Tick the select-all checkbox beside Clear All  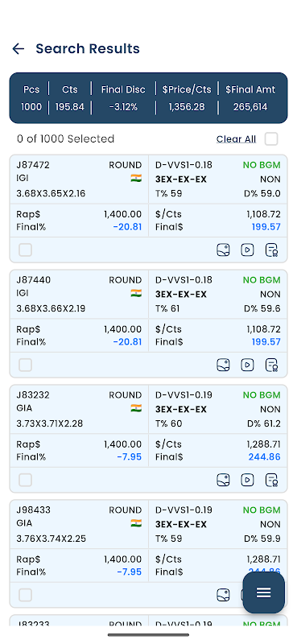coord(271,138)
